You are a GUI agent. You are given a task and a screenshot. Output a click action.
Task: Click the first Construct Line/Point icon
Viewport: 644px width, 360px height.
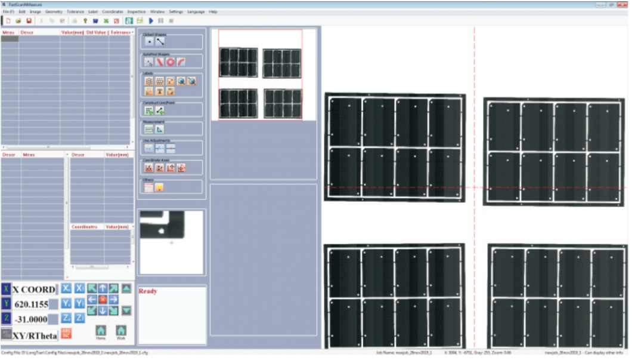(149, 110)
